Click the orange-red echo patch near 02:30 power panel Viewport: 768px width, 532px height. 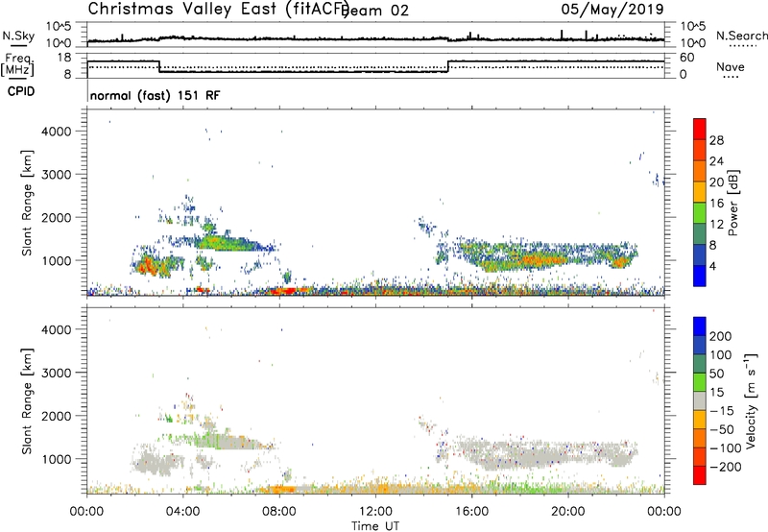pos(148,267)
